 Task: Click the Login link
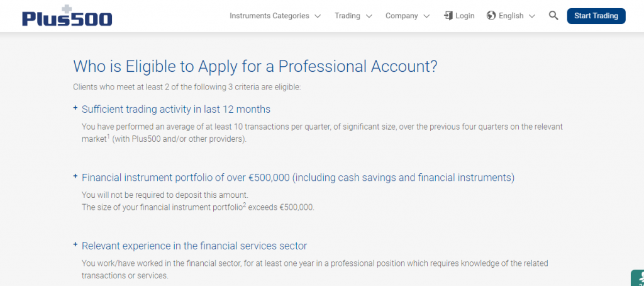pyautogui.click(x=465, y=16)
